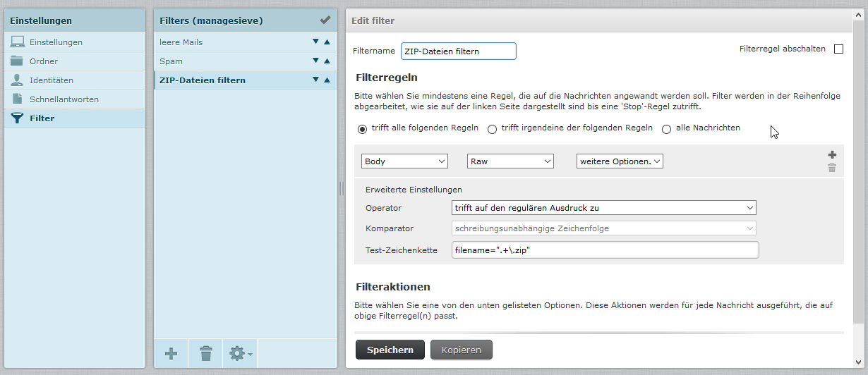
Task: Move 'leere Mails' filter down with arrow
Action: 316,42
